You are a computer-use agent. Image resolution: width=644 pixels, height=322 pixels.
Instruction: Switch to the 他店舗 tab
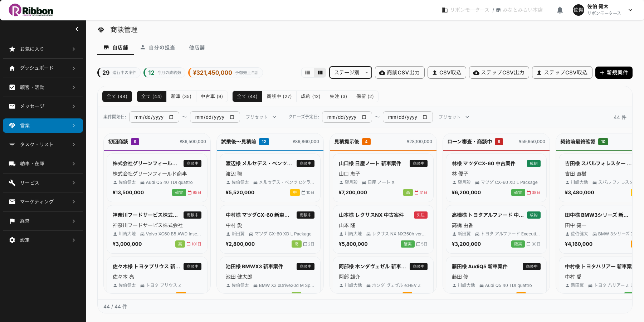[x=197, y=48]
